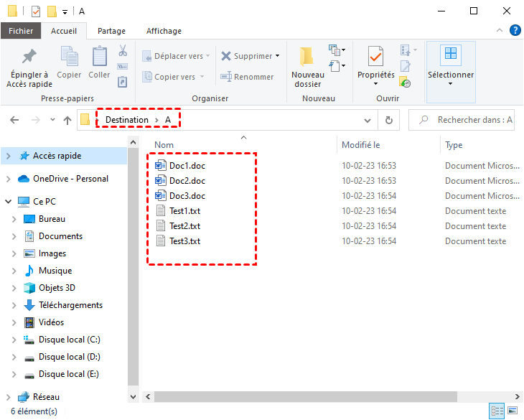The height and width of the screenshot is (420, 524).
Task: Open Images in the navigation pane
Action: [52, 253]
